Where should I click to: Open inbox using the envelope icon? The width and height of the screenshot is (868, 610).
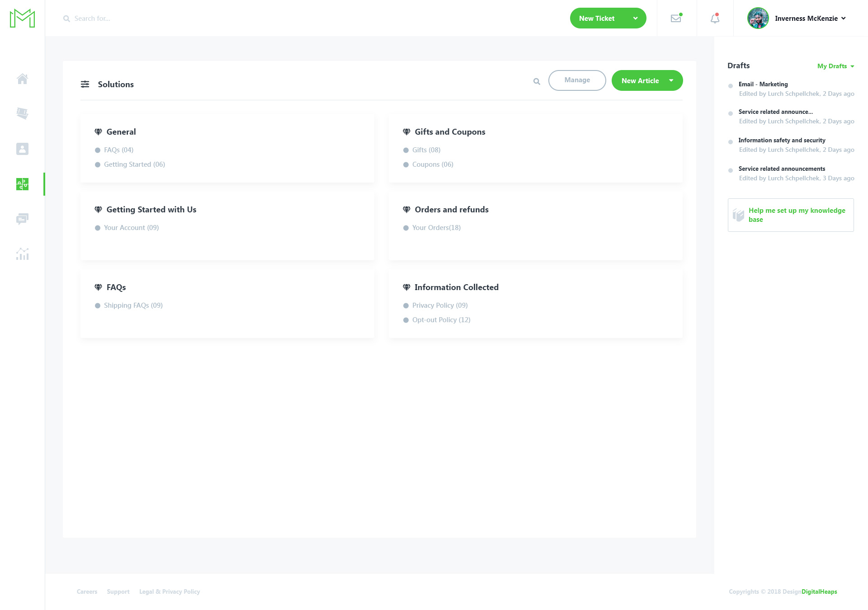676,18
